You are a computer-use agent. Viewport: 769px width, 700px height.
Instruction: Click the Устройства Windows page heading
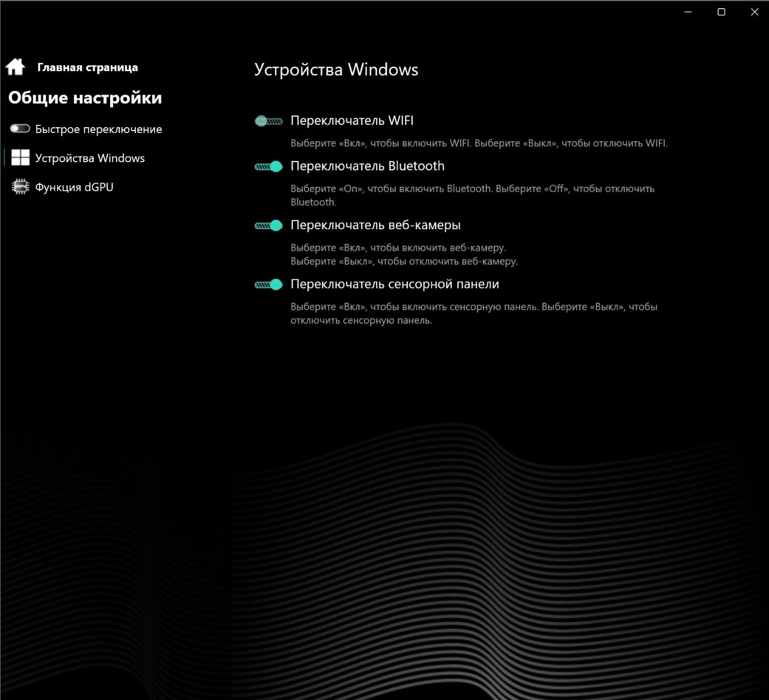[336, 69]
